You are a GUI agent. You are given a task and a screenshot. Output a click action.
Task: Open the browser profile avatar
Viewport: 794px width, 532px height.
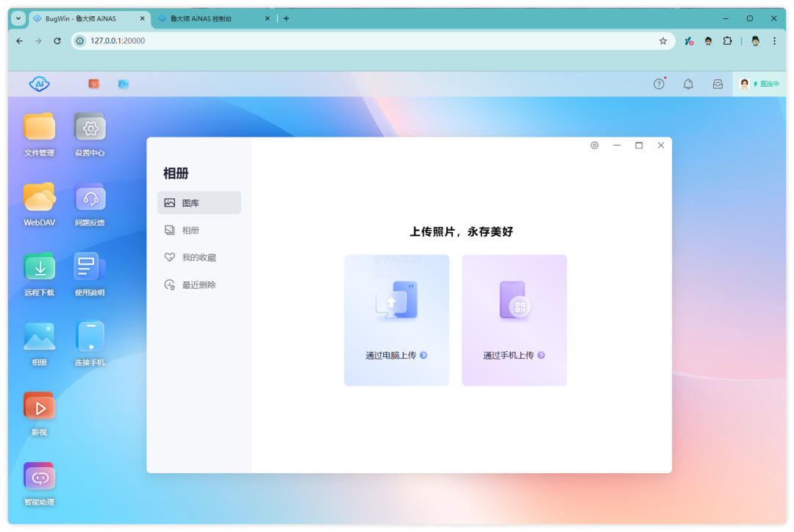pyautogui.click(x=756, y=41)
